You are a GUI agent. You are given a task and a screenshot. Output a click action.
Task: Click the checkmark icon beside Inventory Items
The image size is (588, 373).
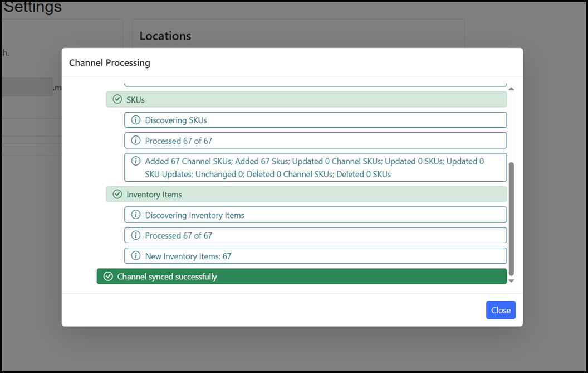click(x=117, y=195)
